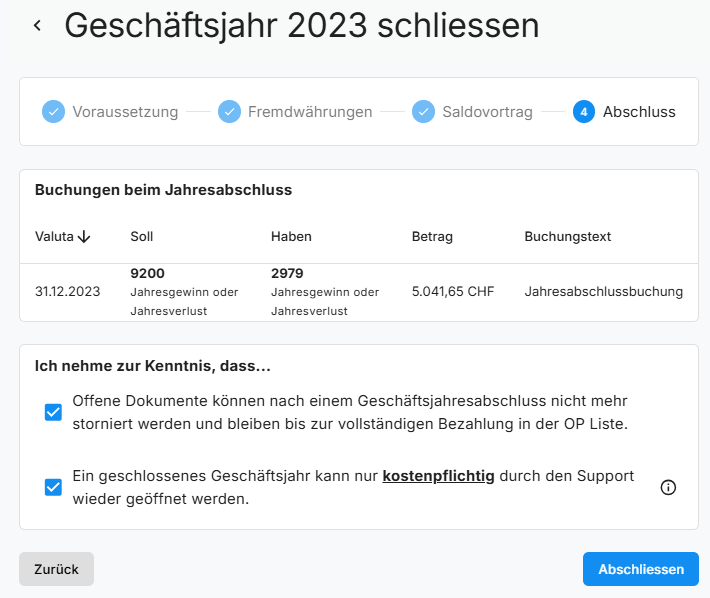Image resolution: width=710 pixels, height=598 pixels.
Task: Click the Fremdwährungen step checkmark icon
Action: 229,112
